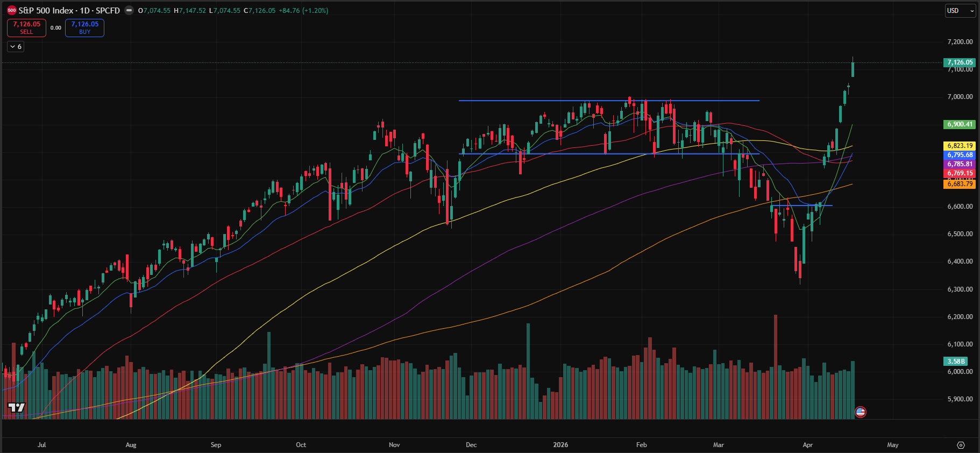Image resolution: width=980 pixels, height=453 pixels.
Task: Click the high value H7,147.52
Action: [x=190, y=11]
